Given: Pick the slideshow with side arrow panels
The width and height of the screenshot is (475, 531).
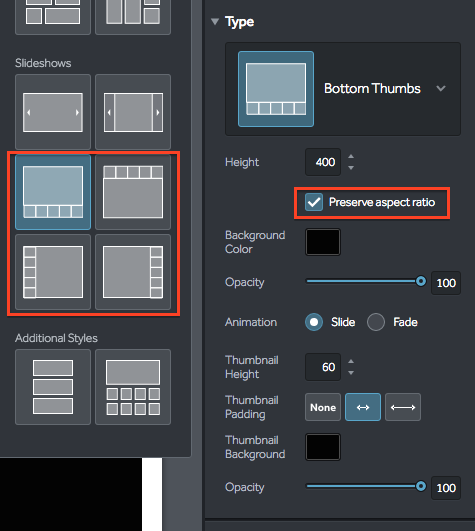Looking at the screenshot, I should coord(133,112).
